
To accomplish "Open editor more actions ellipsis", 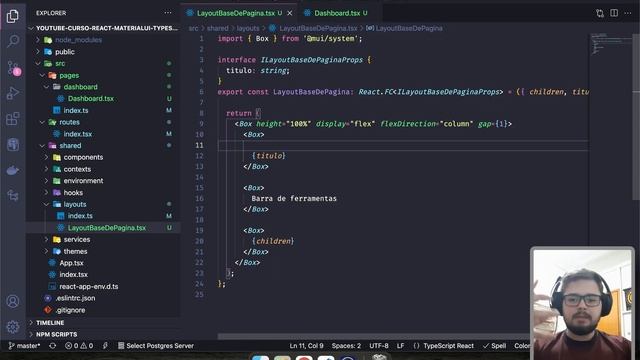I will [x=628, y=13].
